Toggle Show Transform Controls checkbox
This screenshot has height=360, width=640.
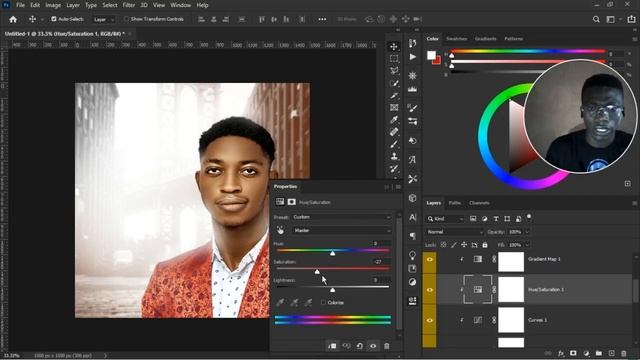pyautogui.click(x=126, y=19)
